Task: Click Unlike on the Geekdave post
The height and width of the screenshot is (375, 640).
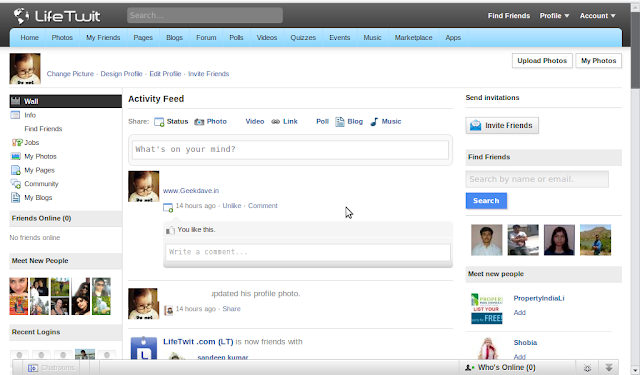Action: click(x=232, y=206)
